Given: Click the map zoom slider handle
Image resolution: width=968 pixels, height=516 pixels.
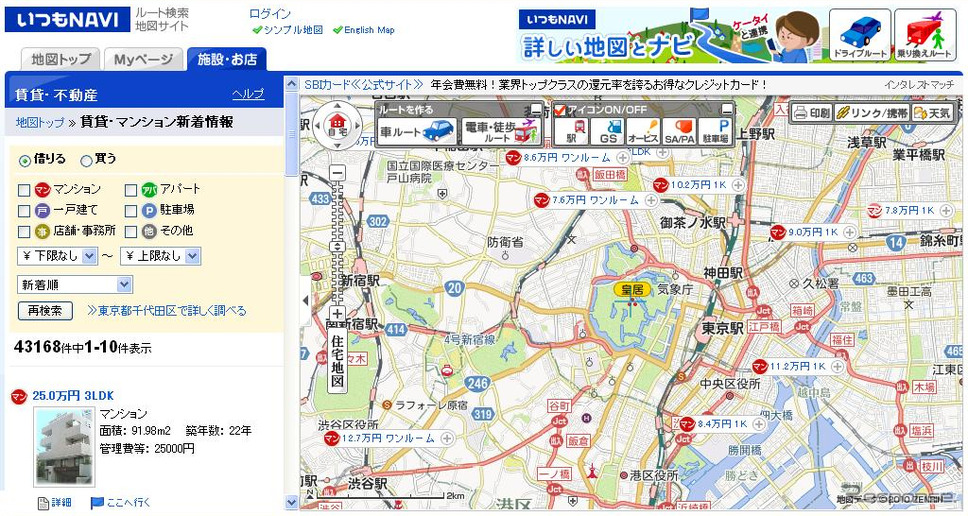Looking at the screenshot, I should (x=337, y=246).
